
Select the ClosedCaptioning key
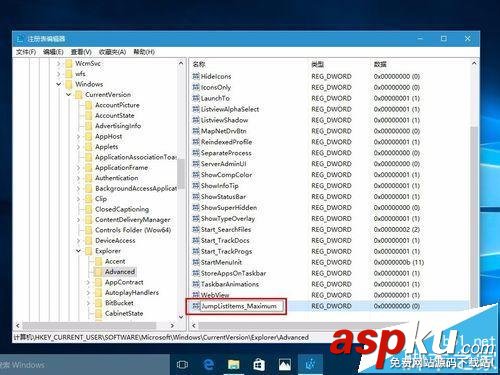pos(122,209)
